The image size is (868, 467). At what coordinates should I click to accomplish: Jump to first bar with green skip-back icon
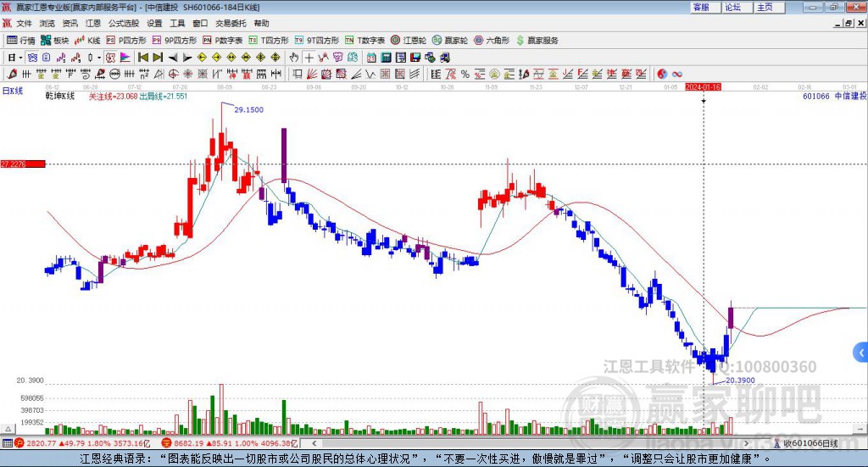click(x=142, y=58)
